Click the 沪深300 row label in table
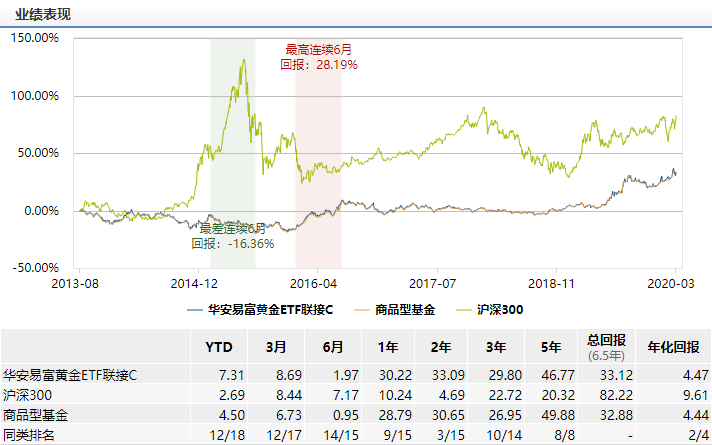Image resolution: width=712 pixels, height=445 pixels. (27, 395)
